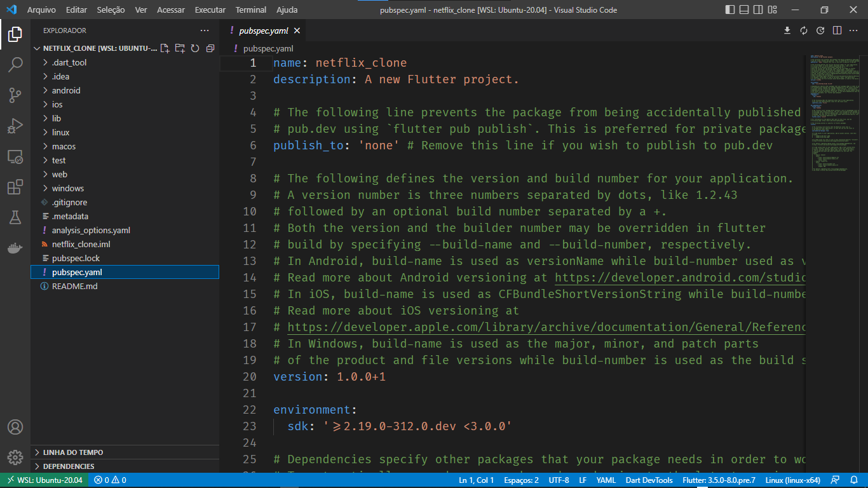This screenshot has width=868, height=488.
Task: Change language mode YAML
Action: tap(606, 480)
